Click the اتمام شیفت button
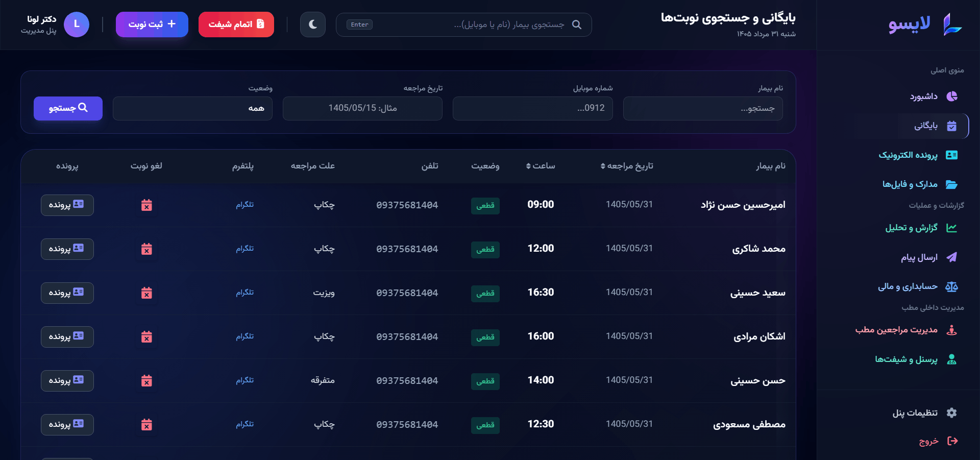Viewport: 980px width, 460px height. (236, 25)
